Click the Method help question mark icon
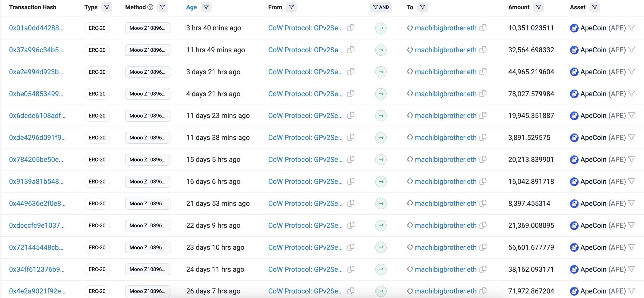This screenshot has width=644, height=298. [150, 7]
